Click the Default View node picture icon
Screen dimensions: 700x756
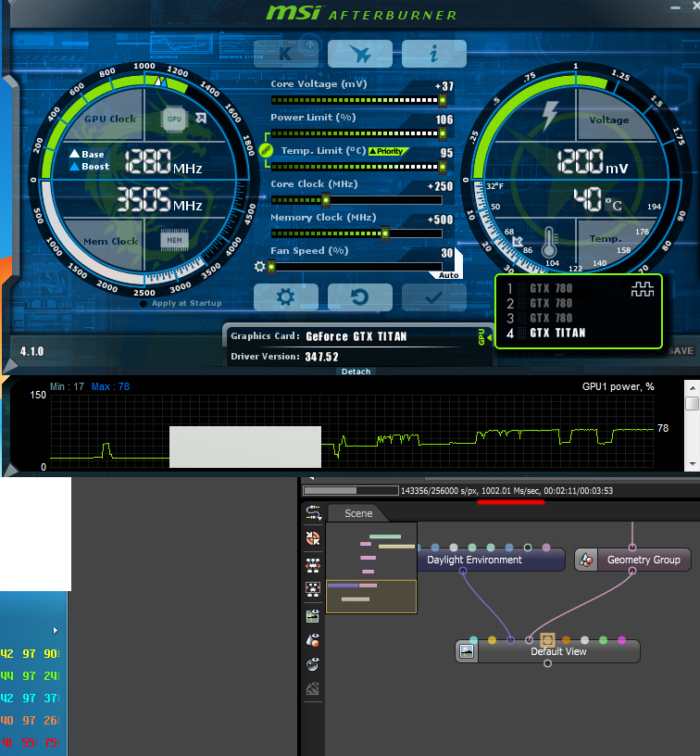tap(467, 651)
